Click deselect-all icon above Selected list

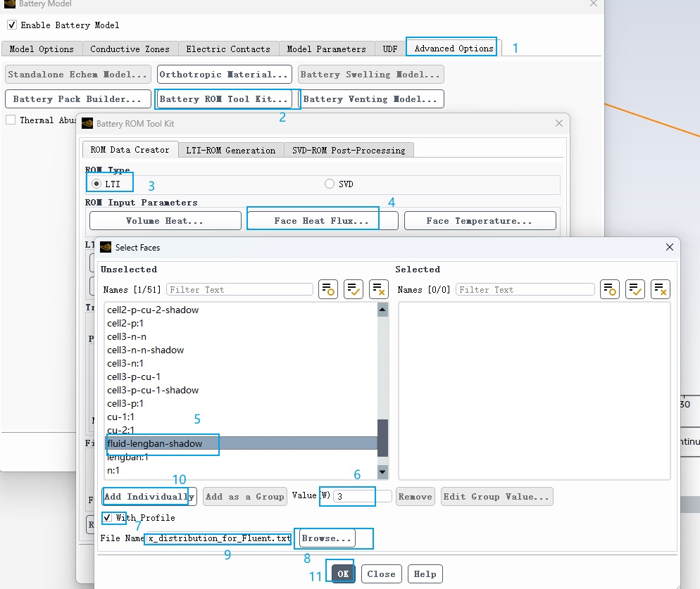pos(660,289)
